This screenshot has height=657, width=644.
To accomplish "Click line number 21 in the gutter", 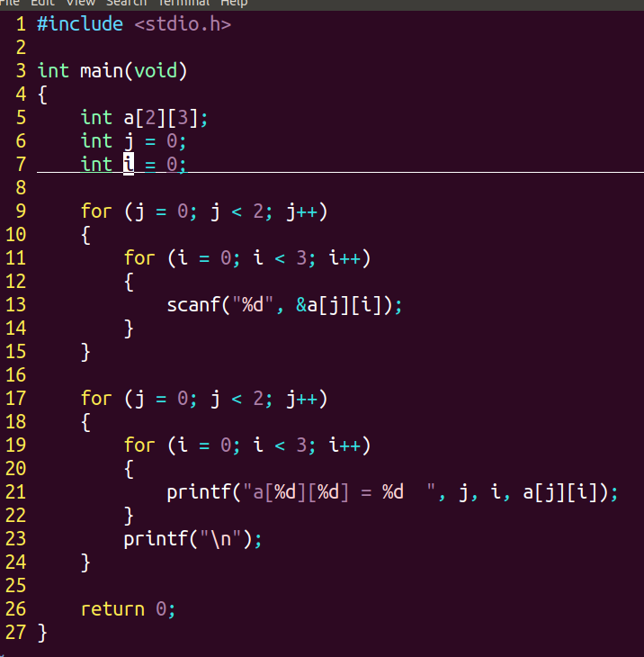I will point(16,492).
